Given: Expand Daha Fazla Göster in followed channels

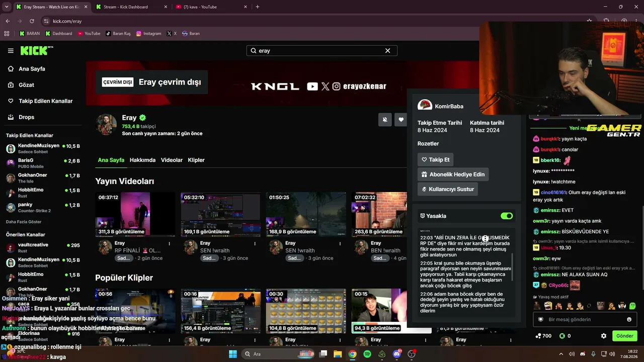Looking at the screenshot, I should point(24,222).
